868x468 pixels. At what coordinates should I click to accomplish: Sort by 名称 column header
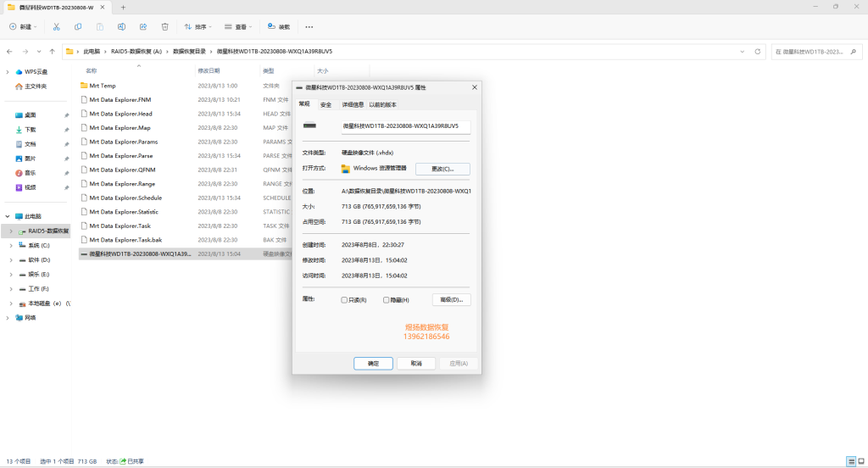click(x=92, y=71)
